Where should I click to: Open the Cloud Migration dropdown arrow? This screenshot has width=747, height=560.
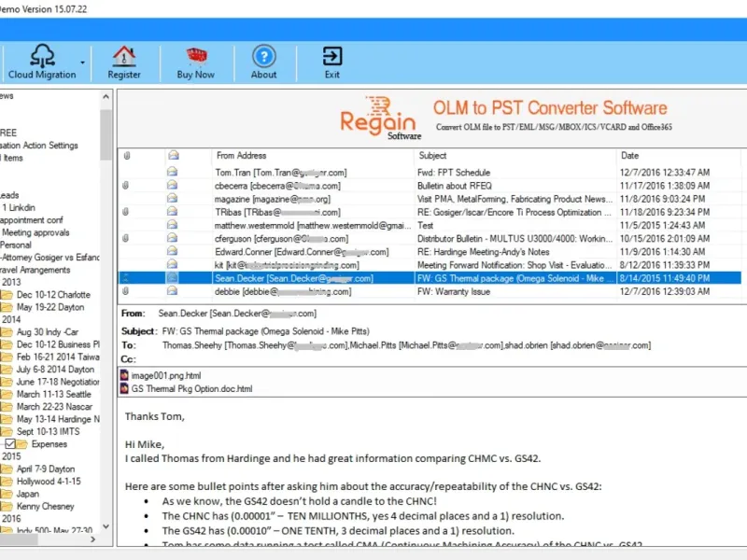point(82,63)
